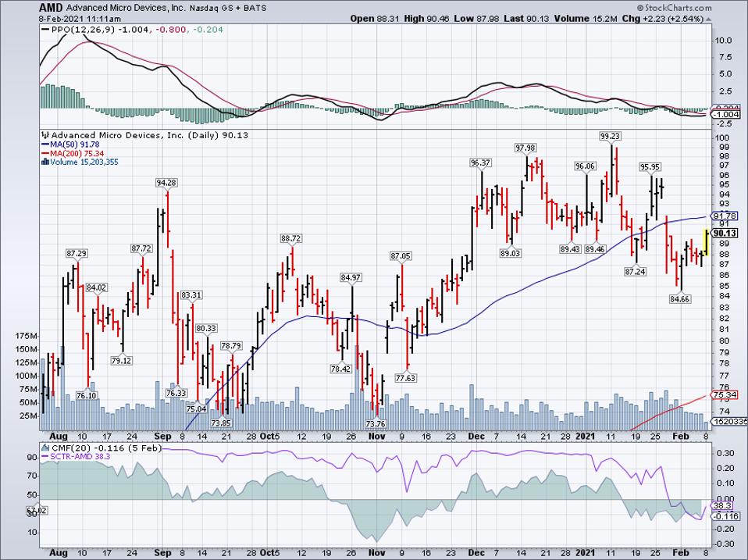Screen dimensions: 748x560
Task: Click the 87.29 August high label
Action: coord(77,253)
